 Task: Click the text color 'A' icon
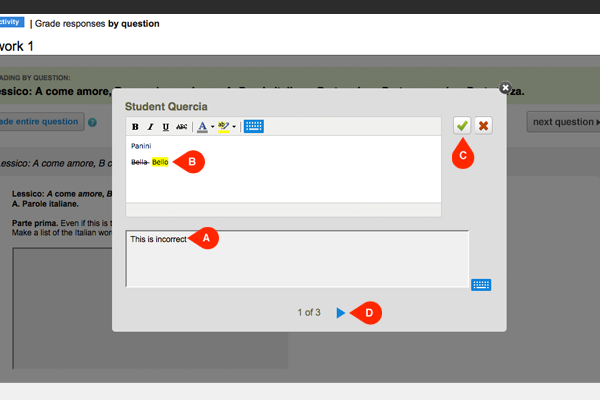click(201, 127)
